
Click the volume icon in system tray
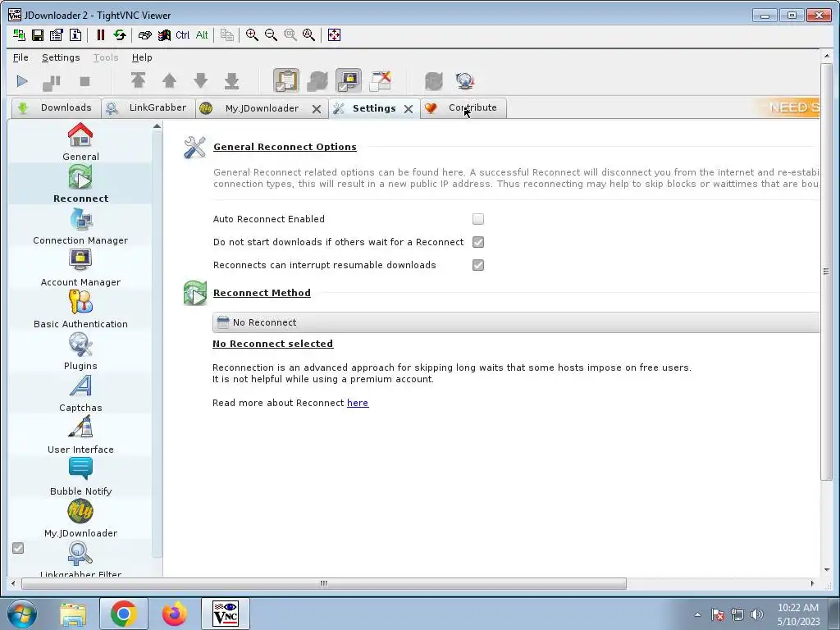pyautogui.click(x=757, y=614)
